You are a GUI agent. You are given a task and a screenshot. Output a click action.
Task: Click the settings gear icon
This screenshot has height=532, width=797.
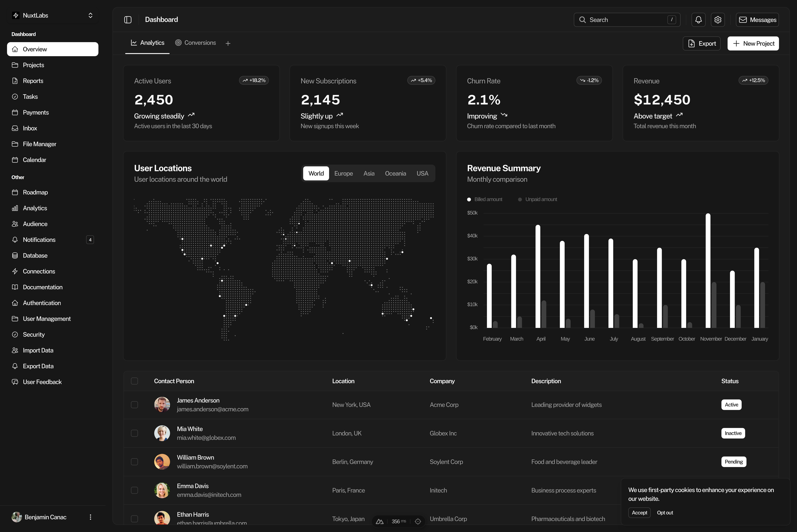pos(717,20)
